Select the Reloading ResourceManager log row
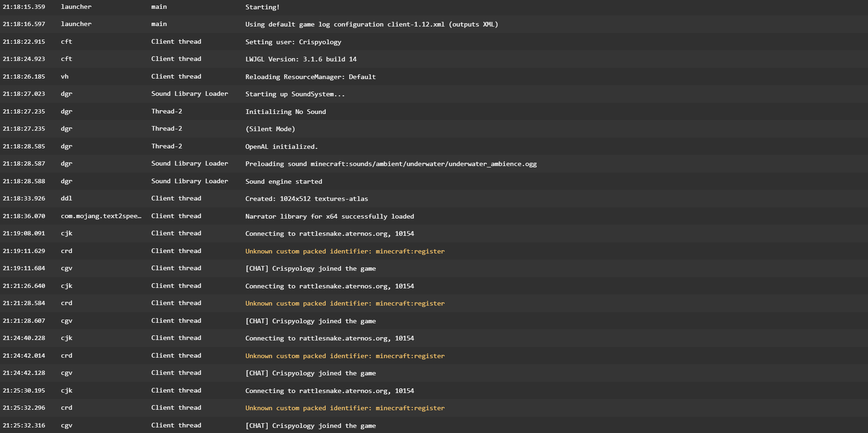 [x=434, y=77]
